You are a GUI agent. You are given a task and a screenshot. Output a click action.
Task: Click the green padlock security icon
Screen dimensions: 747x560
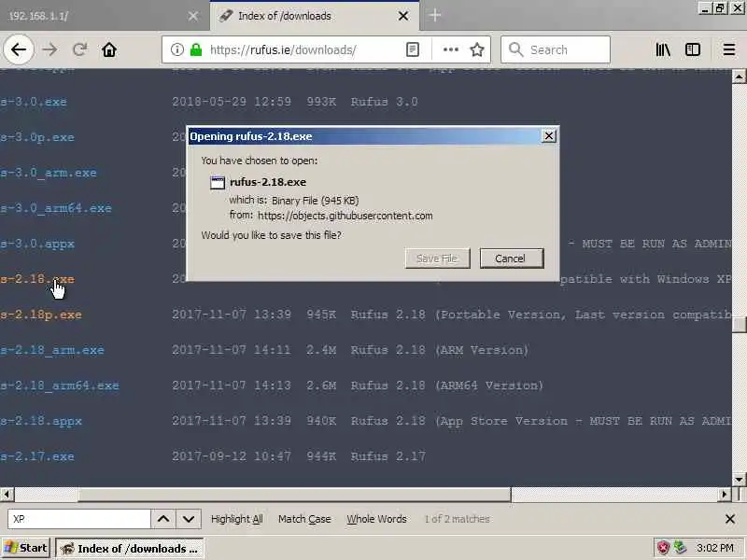pos(196,49)
